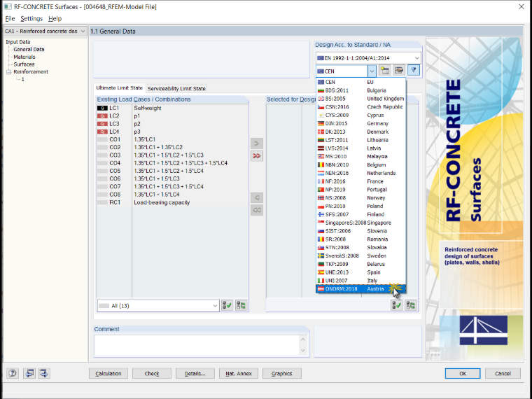Add selected load case with single arrow
The height and width of the screenshot is (399, 532).
[257, 143]
